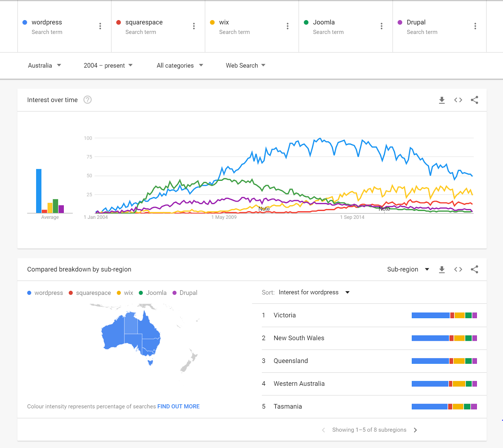Share the Interest over time chart
The image size is (503, 448).
coord(474,100)
